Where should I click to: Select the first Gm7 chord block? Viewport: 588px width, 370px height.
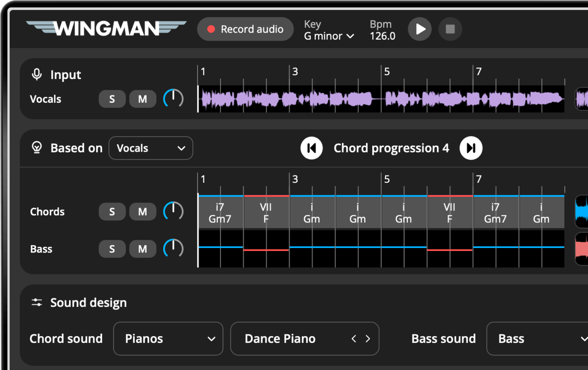[220, 213]
